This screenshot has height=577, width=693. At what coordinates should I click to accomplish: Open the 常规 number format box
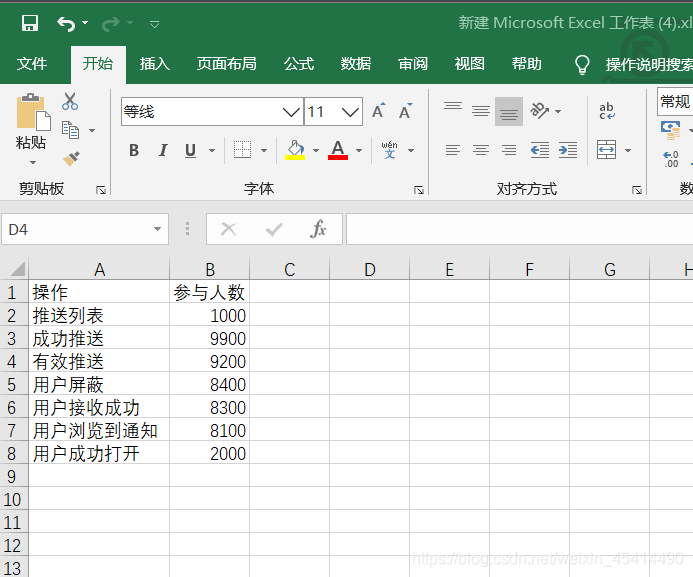pyautogui.click(x=675, y=102)
